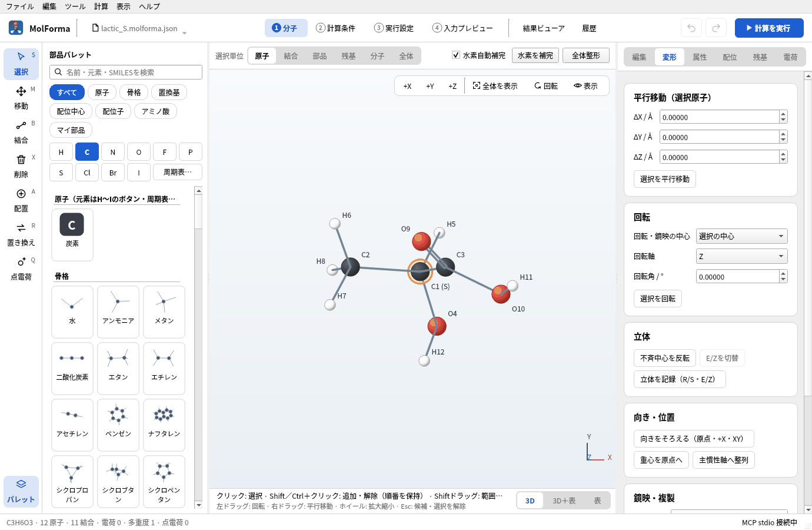Image resolution: width=812 pixels, height=530 pixels.
Task: Go to step 2 計算条件
Action: pyautogui.click(x=335, y=28)
